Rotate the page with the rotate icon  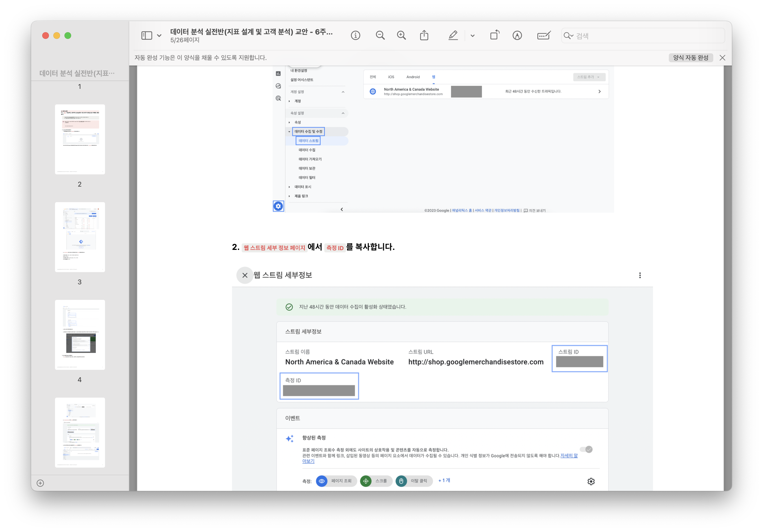click(495, 36)
